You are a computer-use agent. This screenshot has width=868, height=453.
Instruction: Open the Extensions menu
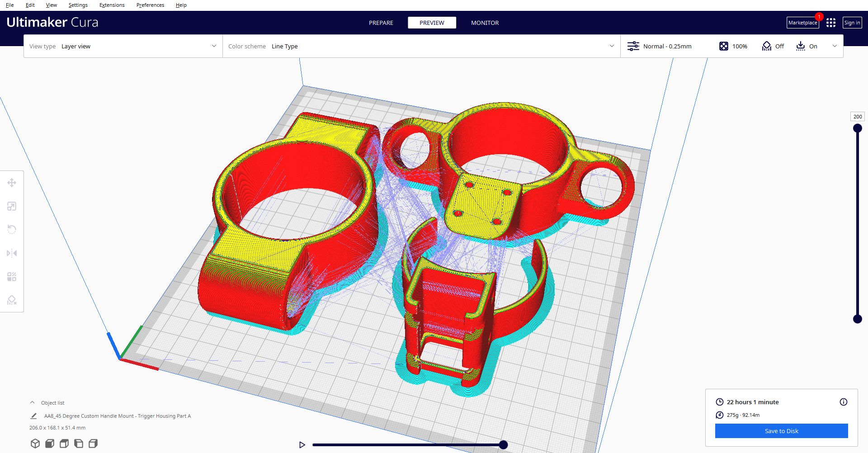pyautogui.click(x=112, y=5)
